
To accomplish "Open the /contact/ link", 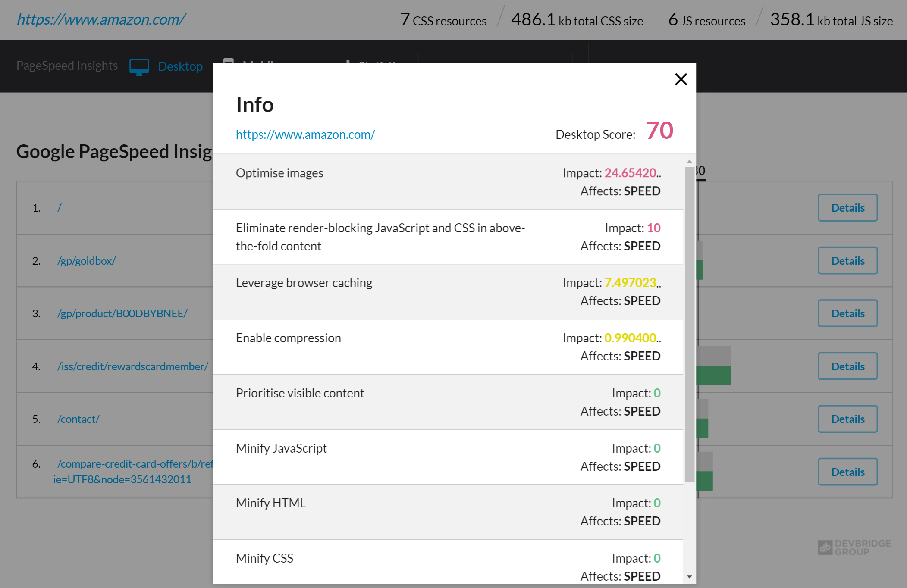I will [x=78, y=419].
